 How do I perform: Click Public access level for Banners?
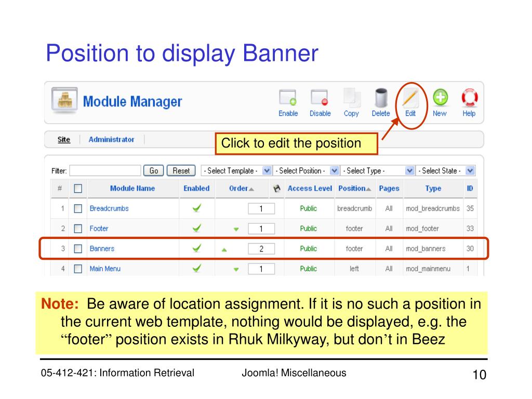tap(309, 248)
